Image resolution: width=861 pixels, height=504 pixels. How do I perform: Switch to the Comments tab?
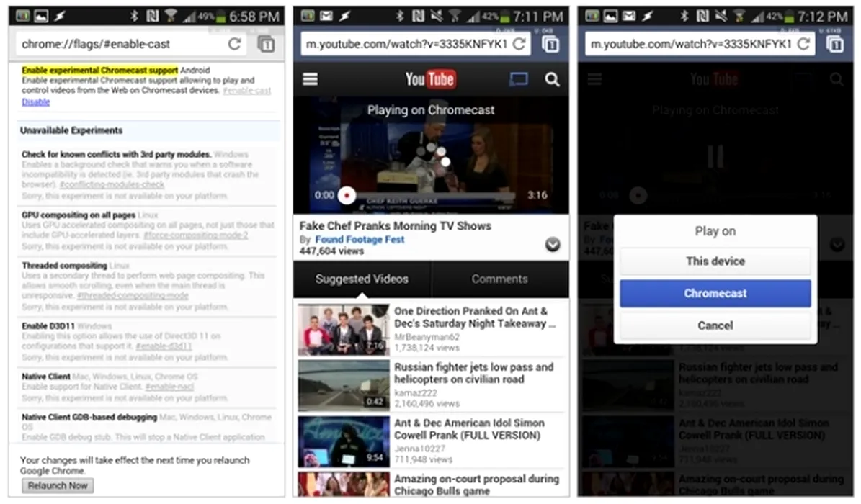tap(500, 279)
